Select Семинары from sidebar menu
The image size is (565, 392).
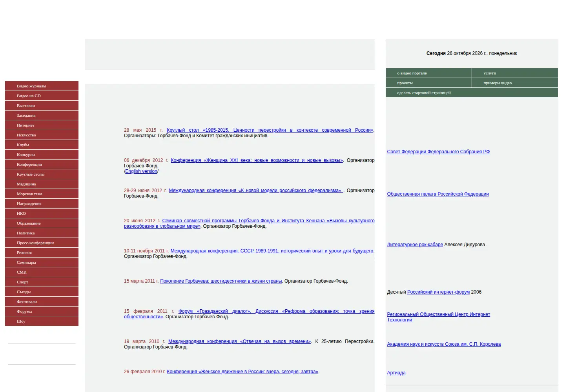click(x=42, y=262)
